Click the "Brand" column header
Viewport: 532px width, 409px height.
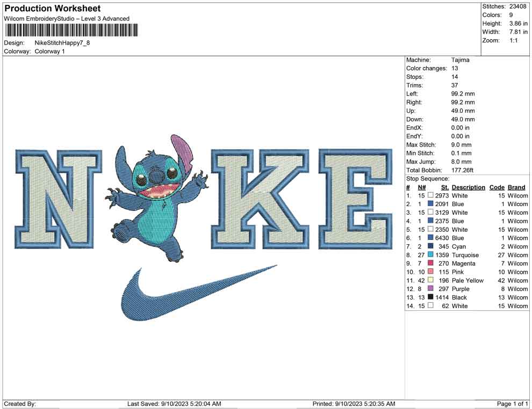pos(516,187)
